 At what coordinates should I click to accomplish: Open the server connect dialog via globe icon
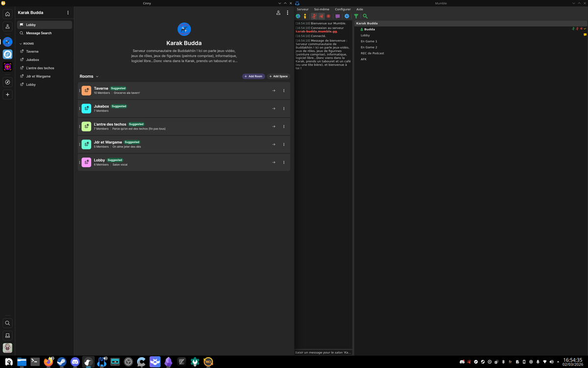[297, 16]
